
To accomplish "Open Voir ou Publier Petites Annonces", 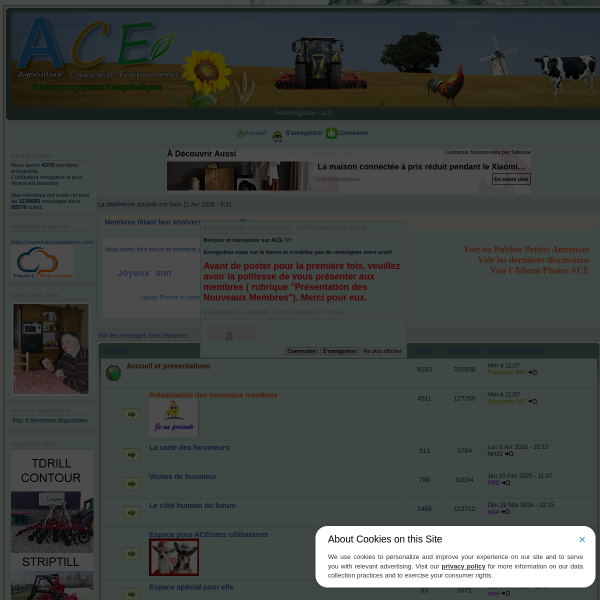I will pyautogui.click(x=527, y=249).
